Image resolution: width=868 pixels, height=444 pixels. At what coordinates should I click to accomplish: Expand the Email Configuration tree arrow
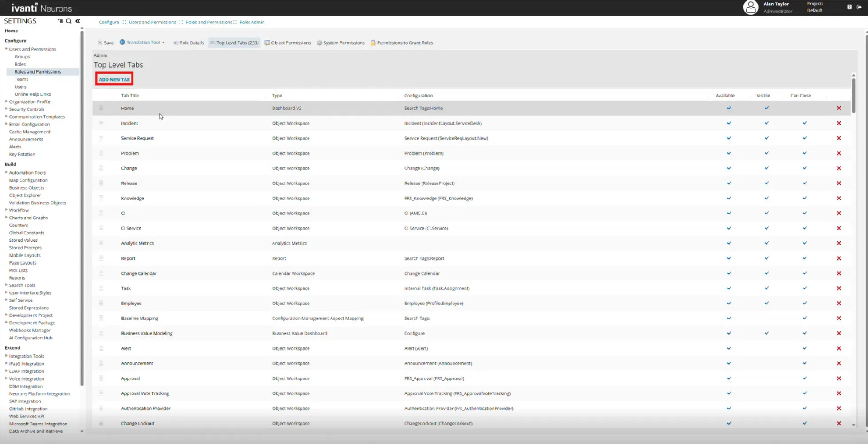(6, 124)
